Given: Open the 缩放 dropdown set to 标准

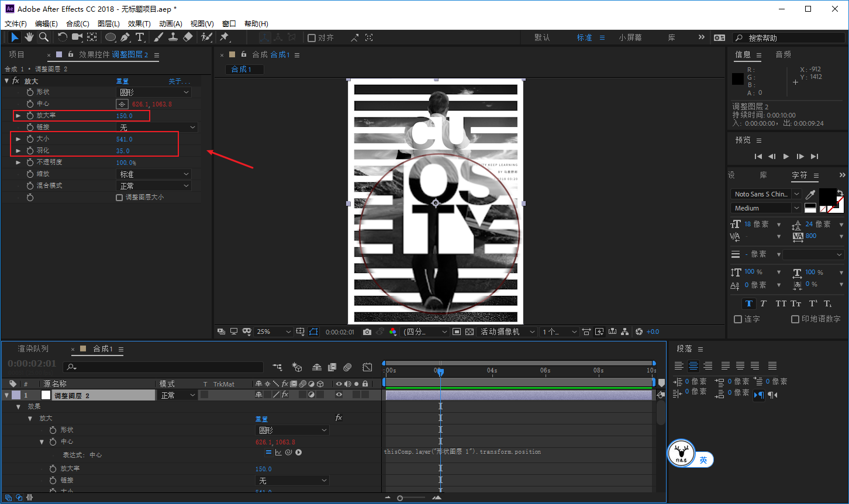Looking at the screenshot, I should tap(154, 174).
